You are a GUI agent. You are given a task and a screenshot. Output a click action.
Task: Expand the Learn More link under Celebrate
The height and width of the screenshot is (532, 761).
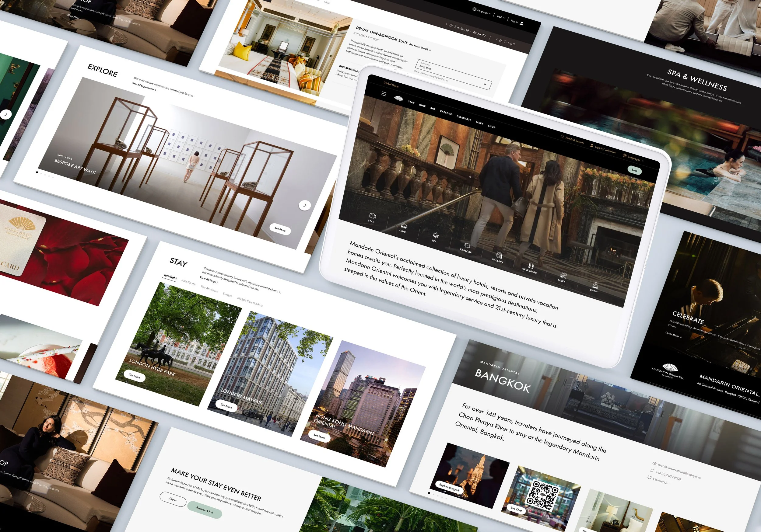674,335
